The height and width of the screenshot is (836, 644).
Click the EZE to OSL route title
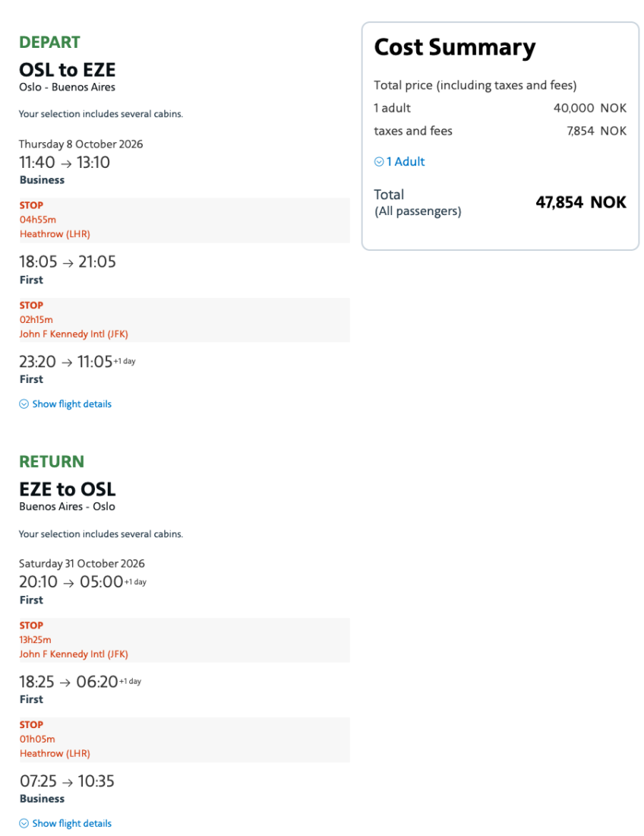pos(67,489)
